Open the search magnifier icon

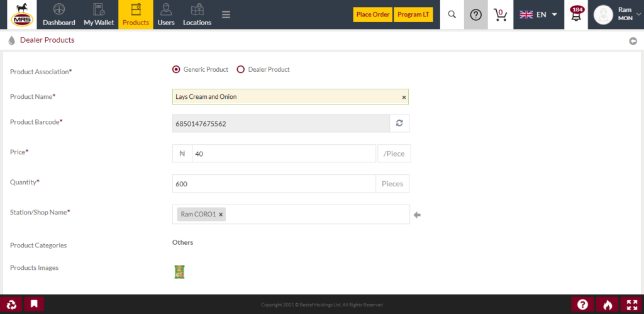(x=452, y=14)
